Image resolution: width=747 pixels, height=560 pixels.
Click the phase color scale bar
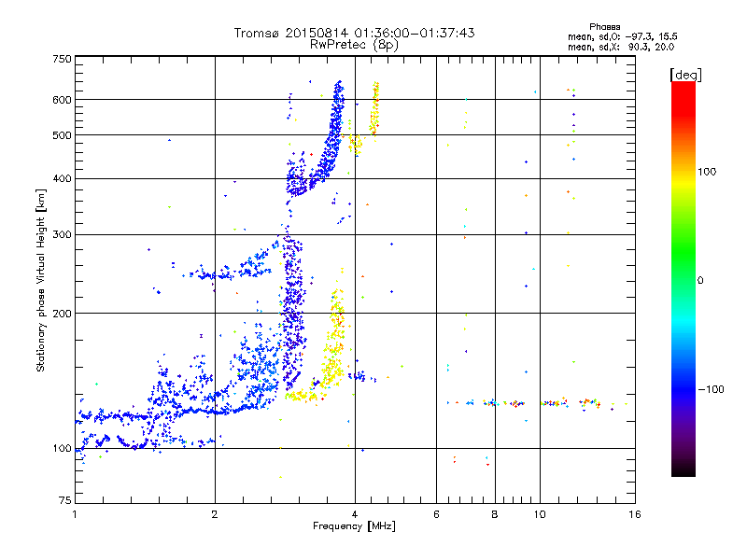pyautogui.click(x=684, y=278)
